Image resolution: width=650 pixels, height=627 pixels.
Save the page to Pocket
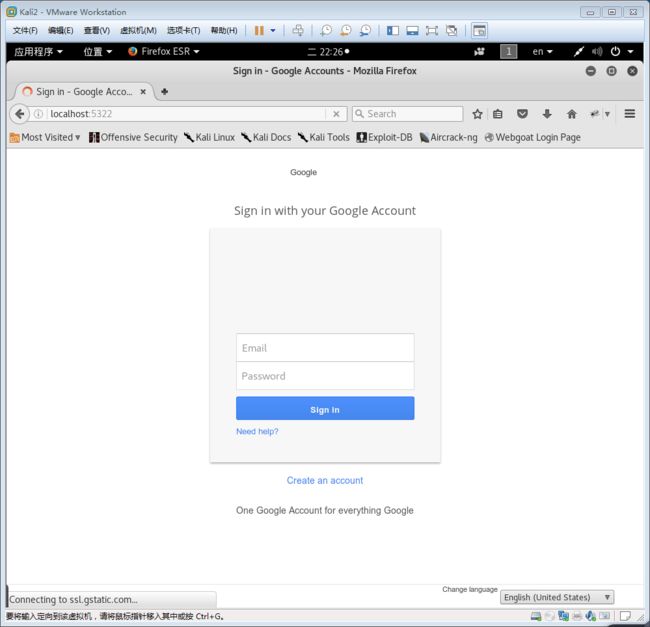(522, 114)
